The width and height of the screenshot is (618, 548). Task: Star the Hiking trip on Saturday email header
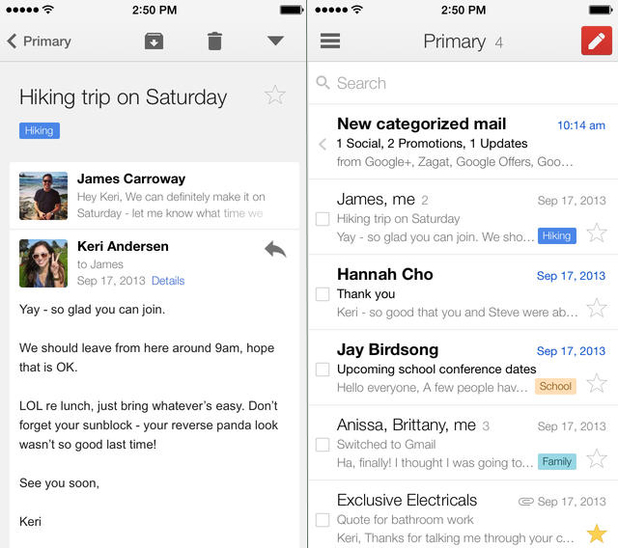pos(275,96)
